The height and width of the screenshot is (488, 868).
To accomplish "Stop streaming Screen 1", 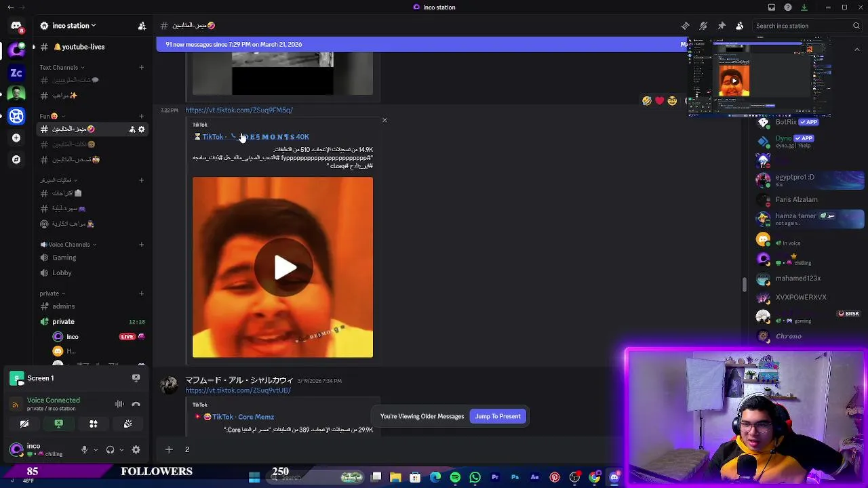I will pyautogui.click(x=136, y=378).
